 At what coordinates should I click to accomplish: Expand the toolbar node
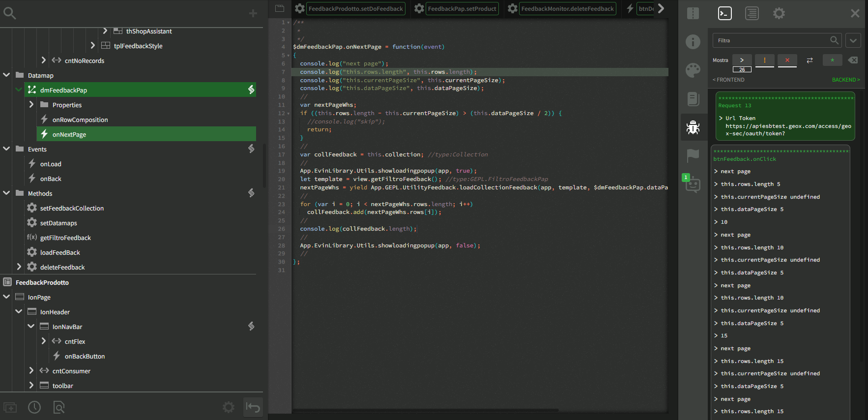pos(31,385)
